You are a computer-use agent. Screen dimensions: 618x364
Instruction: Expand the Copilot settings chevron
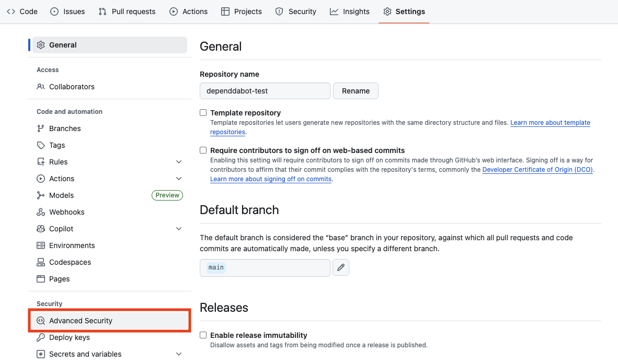[x=179, y=229]
